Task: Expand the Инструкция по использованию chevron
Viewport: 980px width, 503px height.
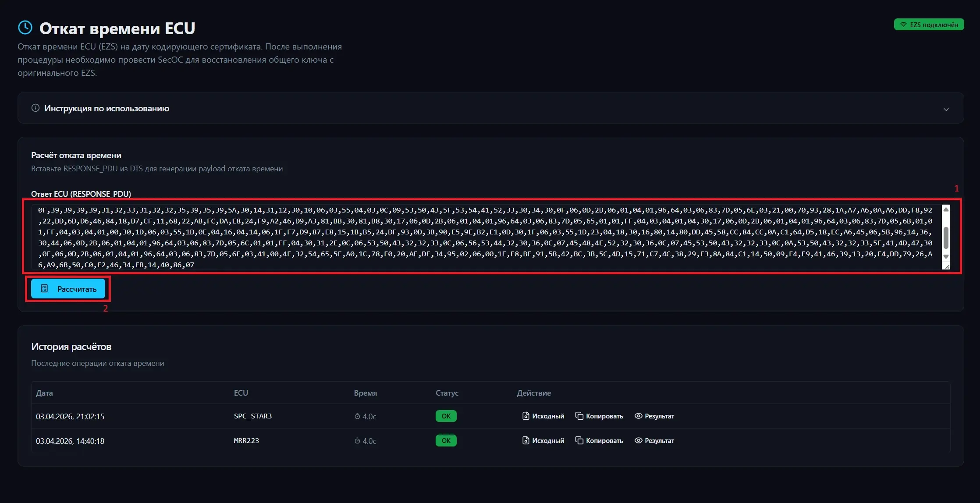Action: pos(946,109)
